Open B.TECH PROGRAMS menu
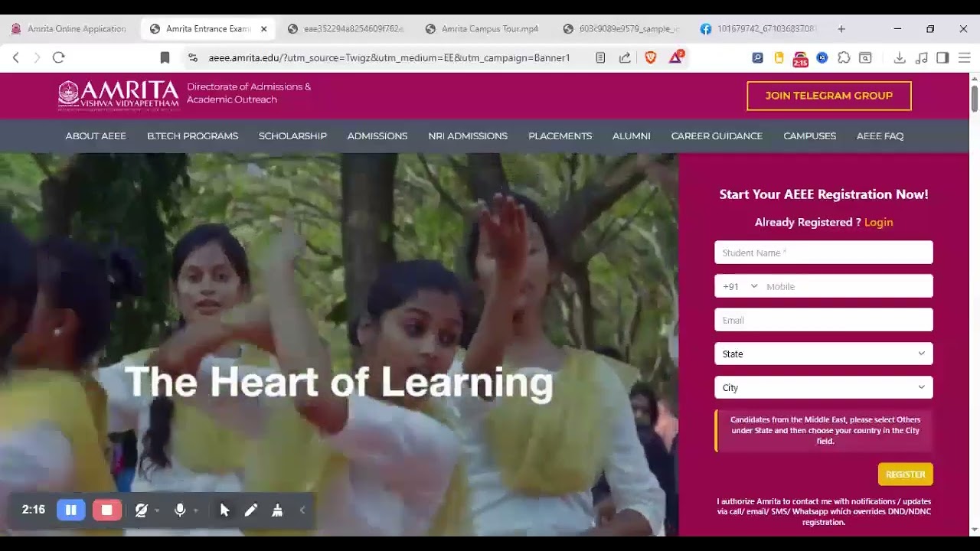 192,135
